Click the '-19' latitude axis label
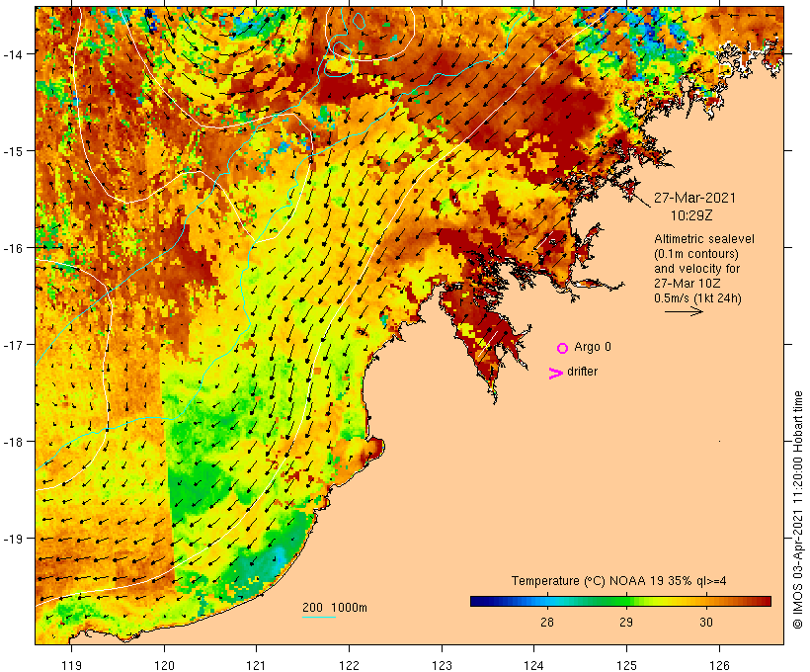The image size is (810, 672). (12, 539)
